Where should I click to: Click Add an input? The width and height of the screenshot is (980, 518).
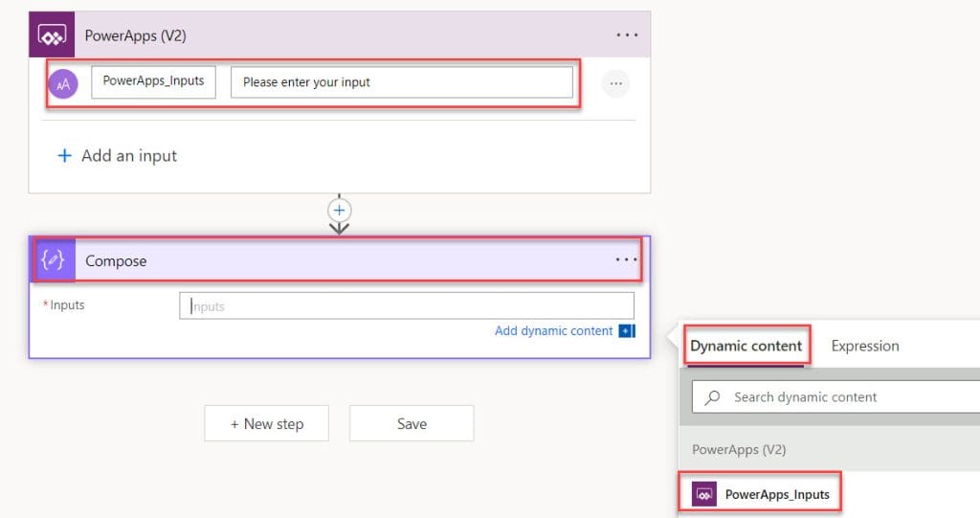coord(118,156)
